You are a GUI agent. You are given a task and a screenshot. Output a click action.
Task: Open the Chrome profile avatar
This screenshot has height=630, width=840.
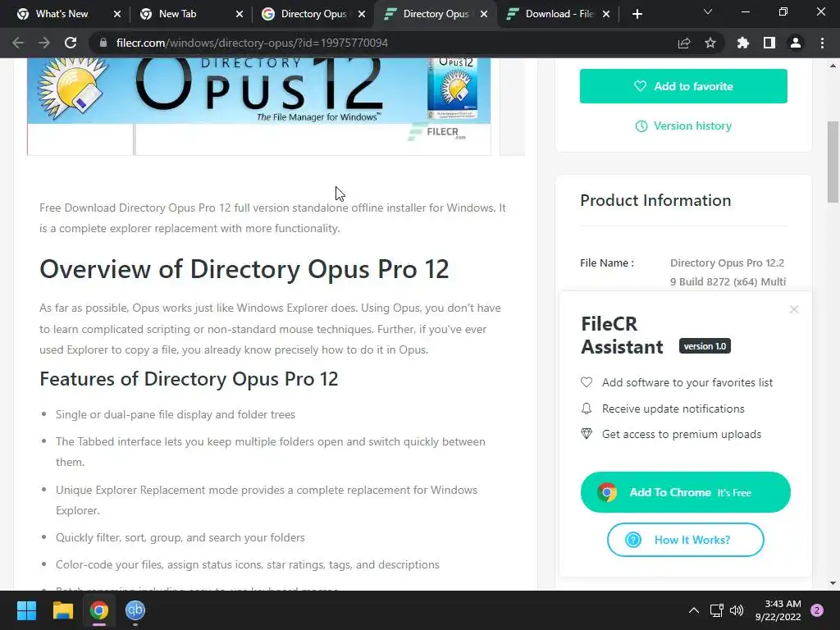coord(796,43)
